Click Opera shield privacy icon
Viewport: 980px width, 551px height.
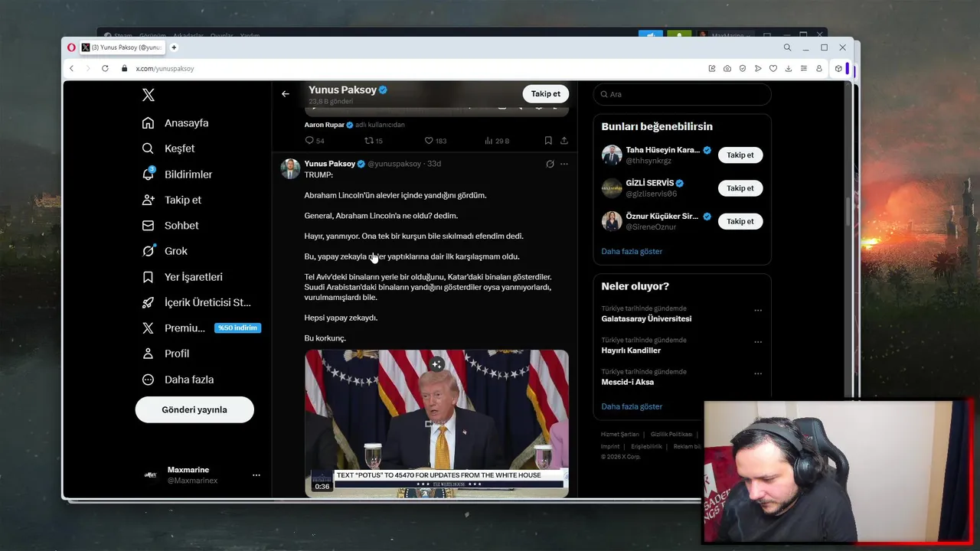pyautogui.click(x=743, y=68)
